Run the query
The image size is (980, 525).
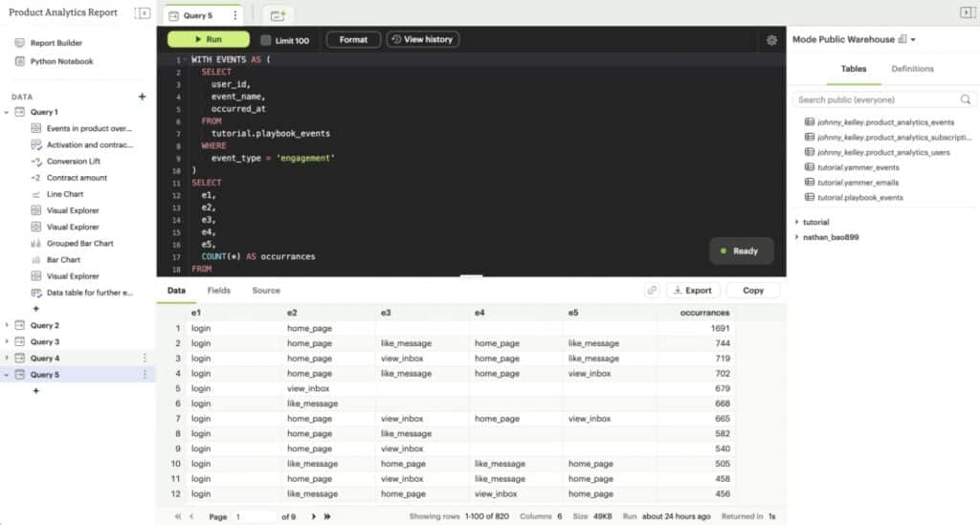pyautogui.click(x=208, y=39)
